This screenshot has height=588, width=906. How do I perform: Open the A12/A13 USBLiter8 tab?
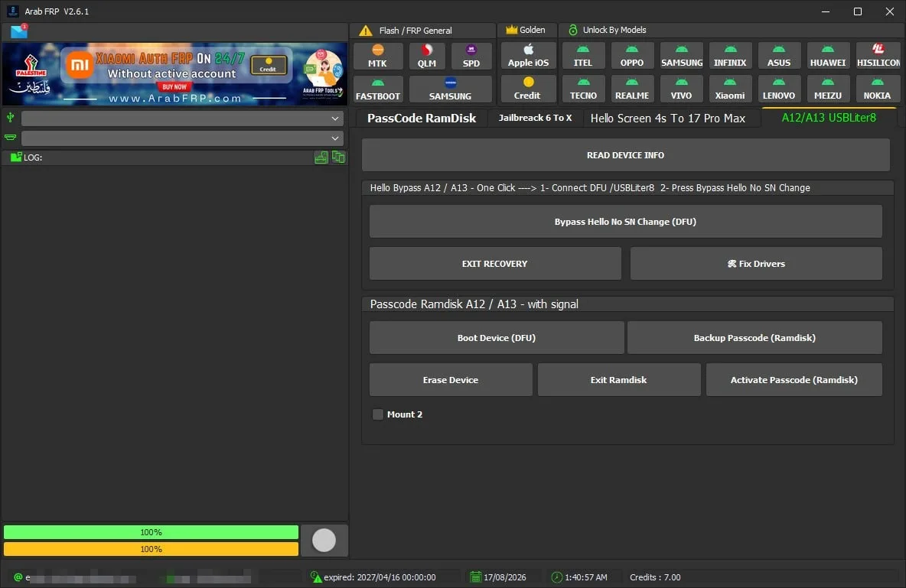pos(829,118)
